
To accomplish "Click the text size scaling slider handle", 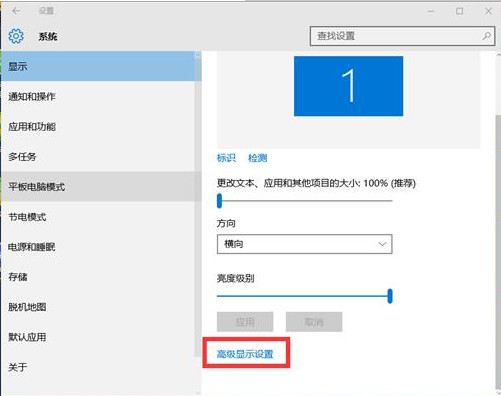I will click(219, 201).
